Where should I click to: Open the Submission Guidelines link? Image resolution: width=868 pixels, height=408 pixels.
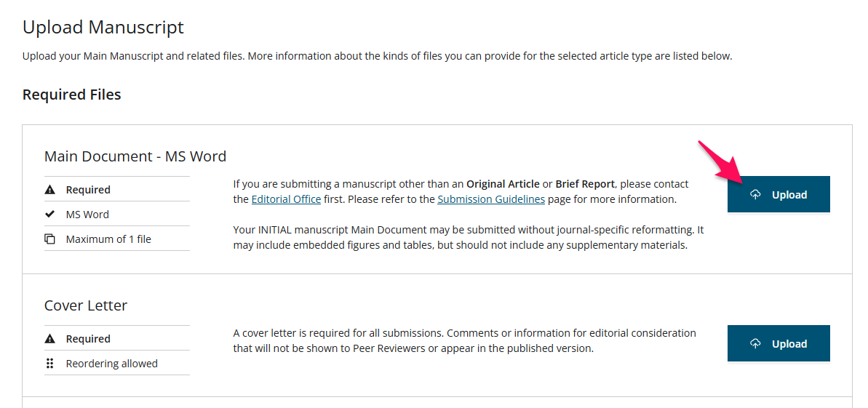coord(491,199)
